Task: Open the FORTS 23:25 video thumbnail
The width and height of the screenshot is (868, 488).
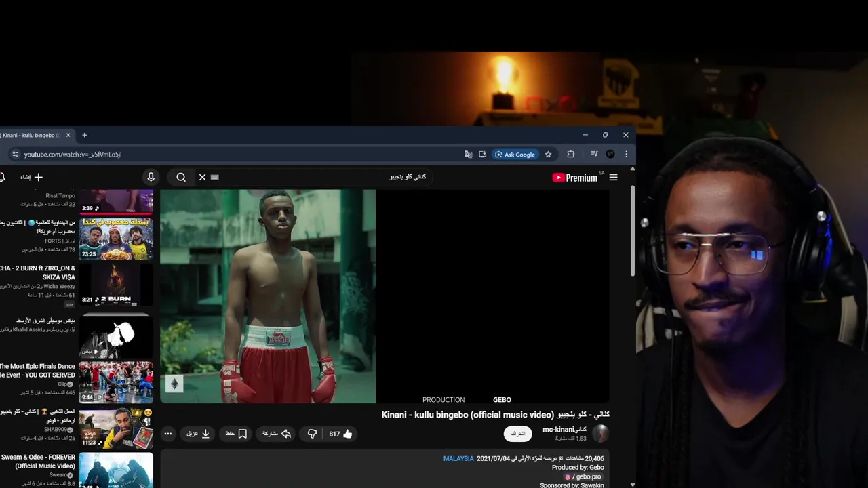Action: click(116, 239)
